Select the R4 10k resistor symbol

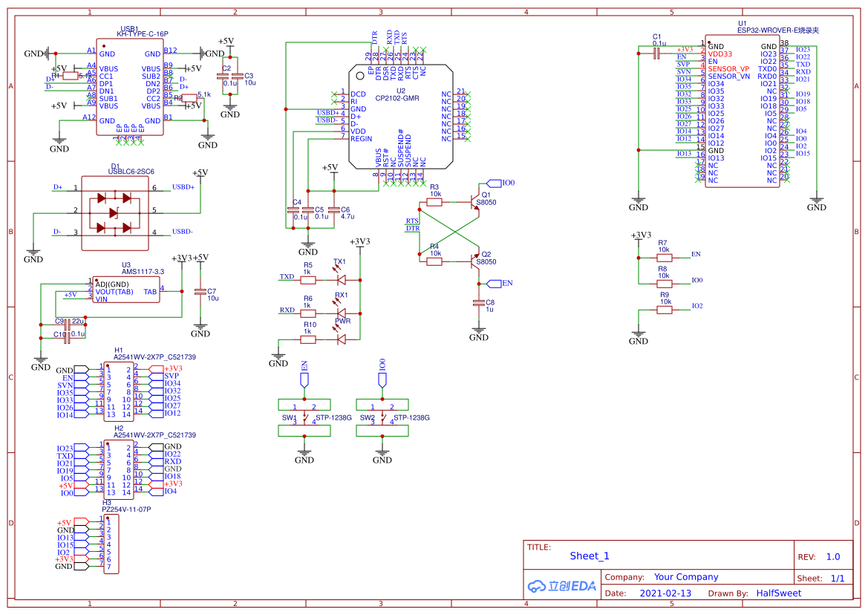point(434,261)
